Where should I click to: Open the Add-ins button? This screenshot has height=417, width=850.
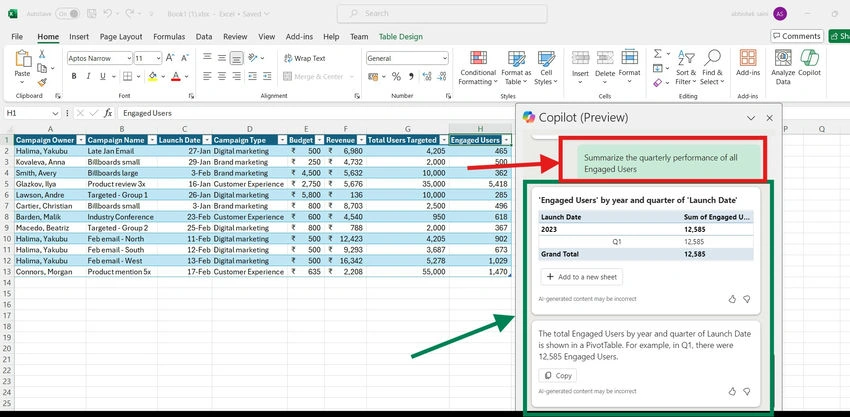(x=748, y=63)
